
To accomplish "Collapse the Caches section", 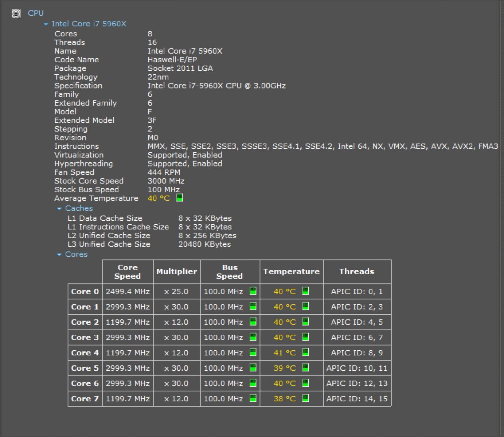I will click(59, 209).
